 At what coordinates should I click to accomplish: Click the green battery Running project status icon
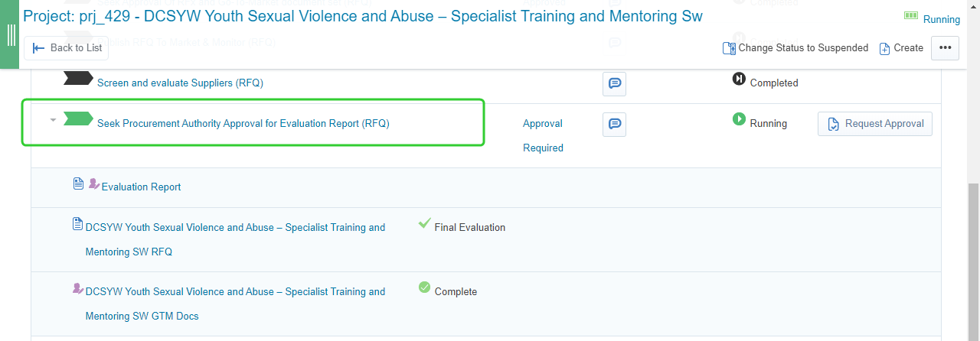tap(911, 15)
